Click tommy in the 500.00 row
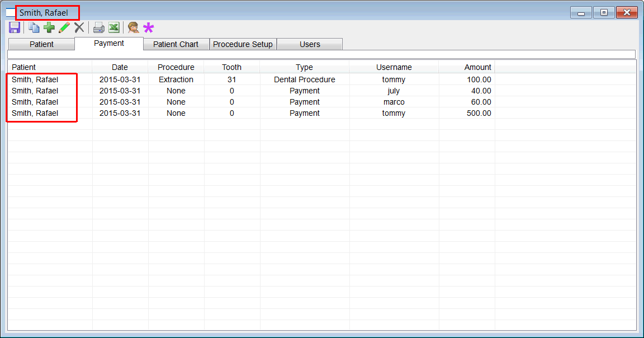The width and height of the screenshot is (644, 338). 394,113
